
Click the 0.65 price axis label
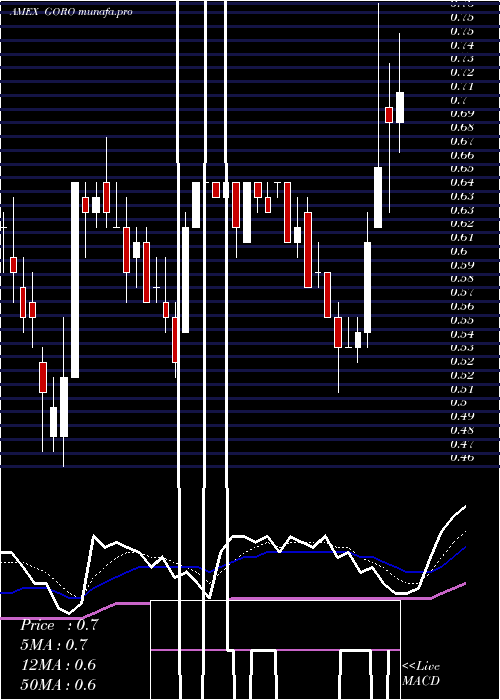coord(462,168)
